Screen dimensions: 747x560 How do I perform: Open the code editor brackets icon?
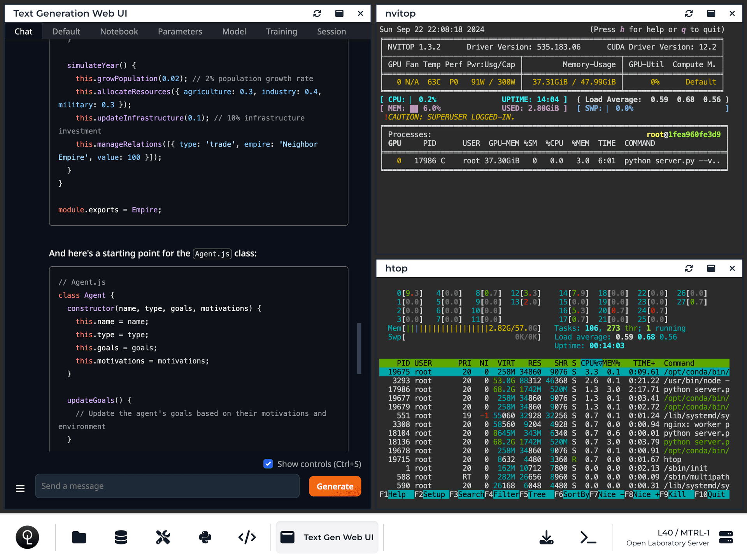tap(247, 537)
